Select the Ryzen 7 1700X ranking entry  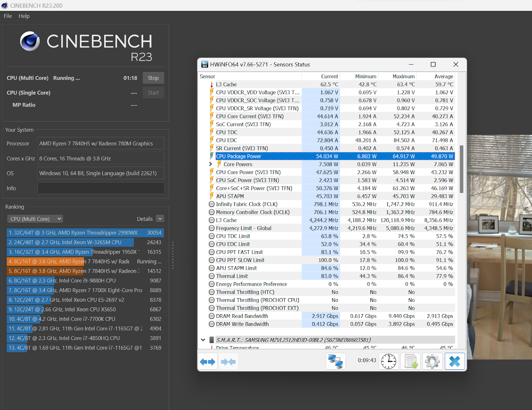click(85, 290)
